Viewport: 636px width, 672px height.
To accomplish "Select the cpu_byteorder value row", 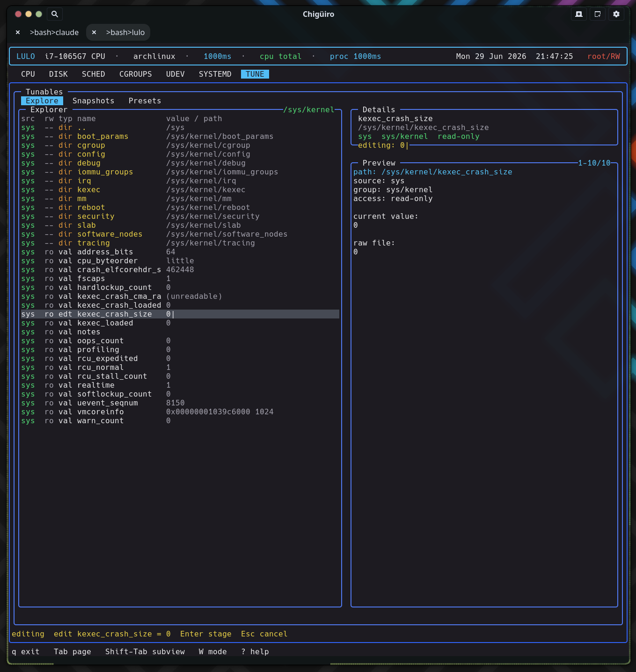I will [x=180, y=261].
